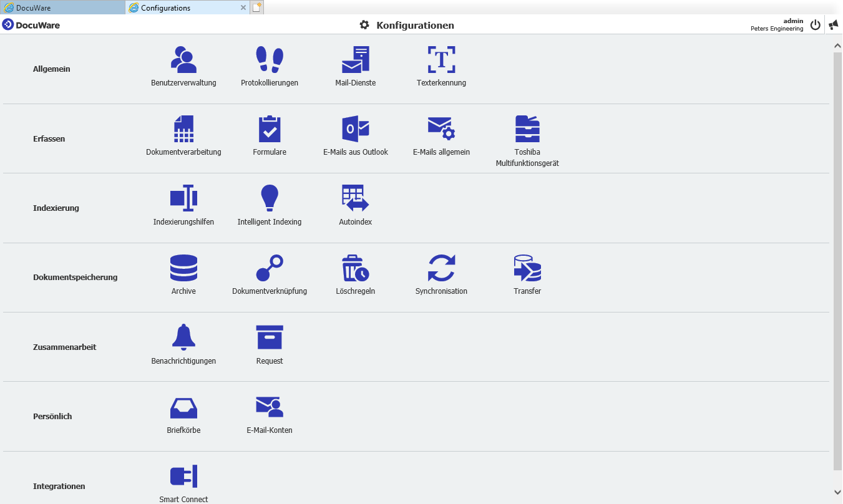Click the logout power icon
This screenshot has width=843, height=504.
[x=816, y=24]
